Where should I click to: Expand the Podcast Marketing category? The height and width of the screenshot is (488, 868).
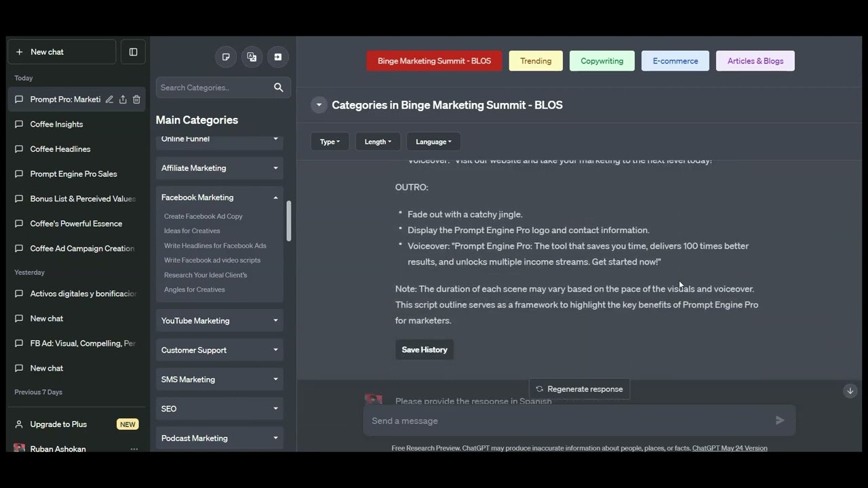pyautogui.click(x=220, y=439)
